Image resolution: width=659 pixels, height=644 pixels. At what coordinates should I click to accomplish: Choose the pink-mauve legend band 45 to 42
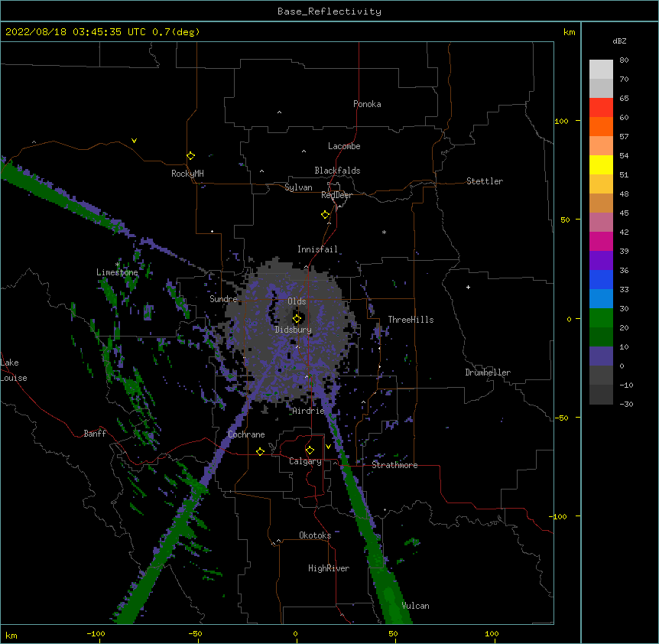[x=601, y=223]
